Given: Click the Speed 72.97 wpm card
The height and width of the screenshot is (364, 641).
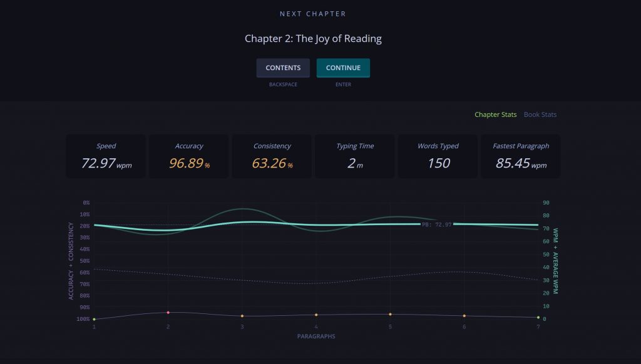Looking at the screenshot, I should click(106, 156).
